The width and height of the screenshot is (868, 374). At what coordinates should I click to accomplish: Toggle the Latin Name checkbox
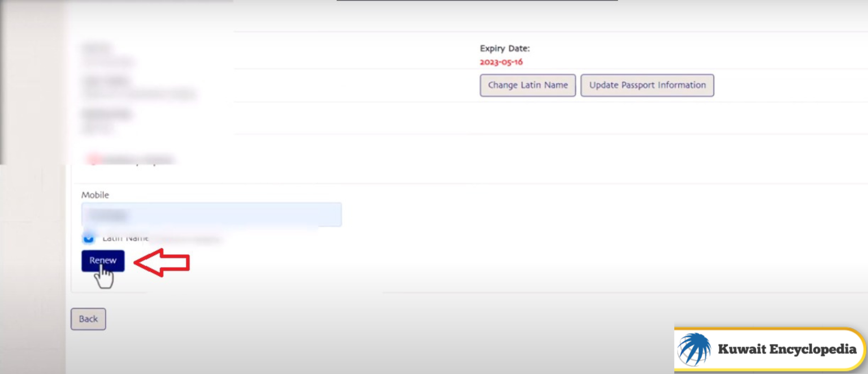89,238
